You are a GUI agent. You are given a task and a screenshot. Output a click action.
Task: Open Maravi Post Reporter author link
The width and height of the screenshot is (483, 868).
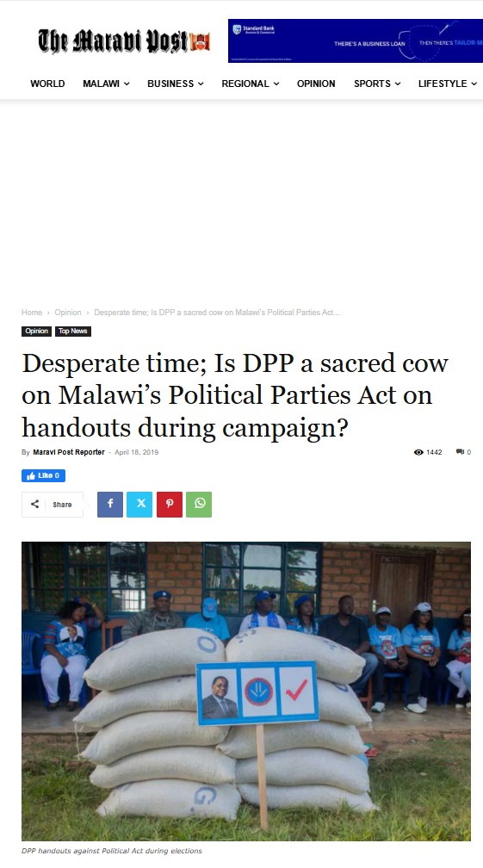click(x=69, y=452)
